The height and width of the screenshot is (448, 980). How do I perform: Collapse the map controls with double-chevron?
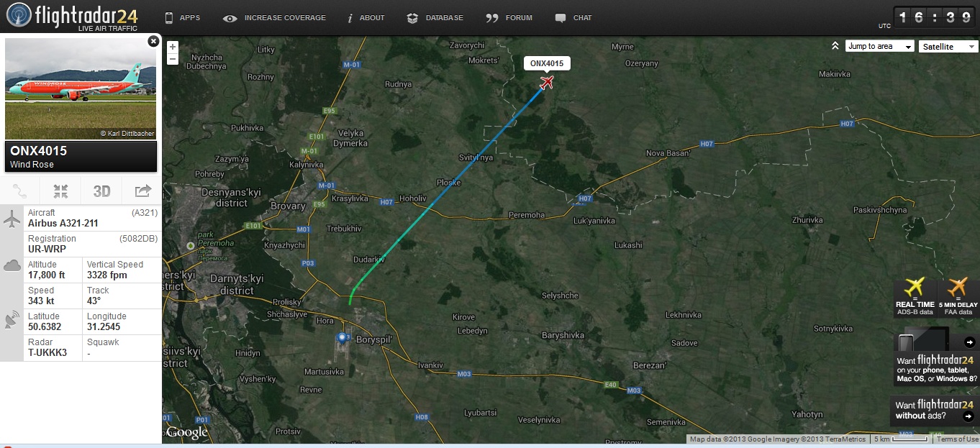tap(835, 46)
